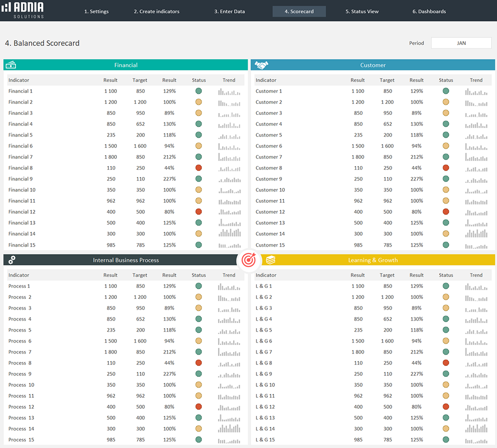This screenshot has width=497, height=448.
Task: Click the trend sparkline for Customer 10
Action: [476, 189]
